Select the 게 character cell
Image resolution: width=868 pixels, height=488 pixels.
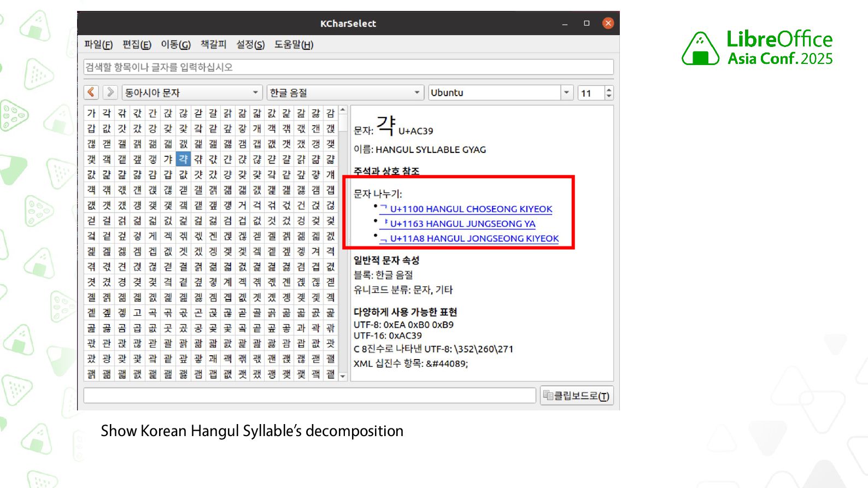(153, 236)
